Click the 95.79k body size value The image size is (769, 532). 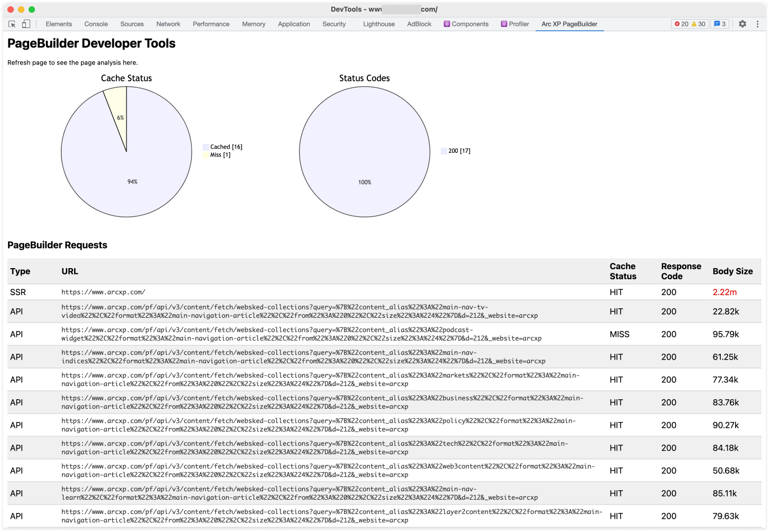(x=726, y=334)
